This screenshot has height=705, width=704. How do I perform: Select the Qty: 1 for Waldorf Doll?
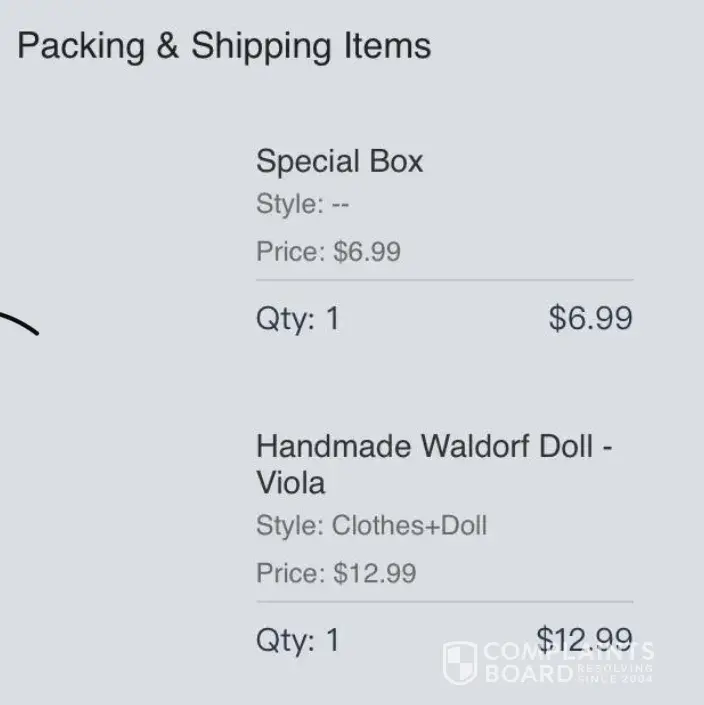(x=297, y=640)
